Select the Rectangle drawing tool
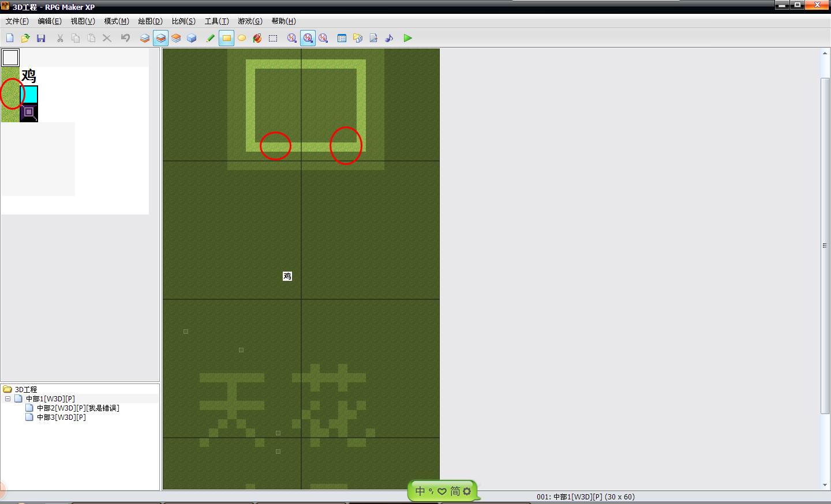This screenshot has height=504, width=831. [226, 38]
